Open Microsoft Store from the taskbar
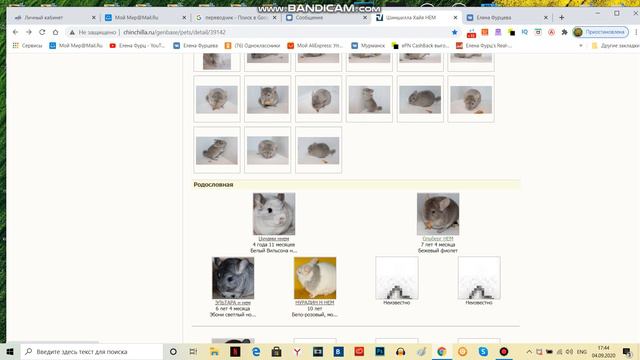 [276, 351]
